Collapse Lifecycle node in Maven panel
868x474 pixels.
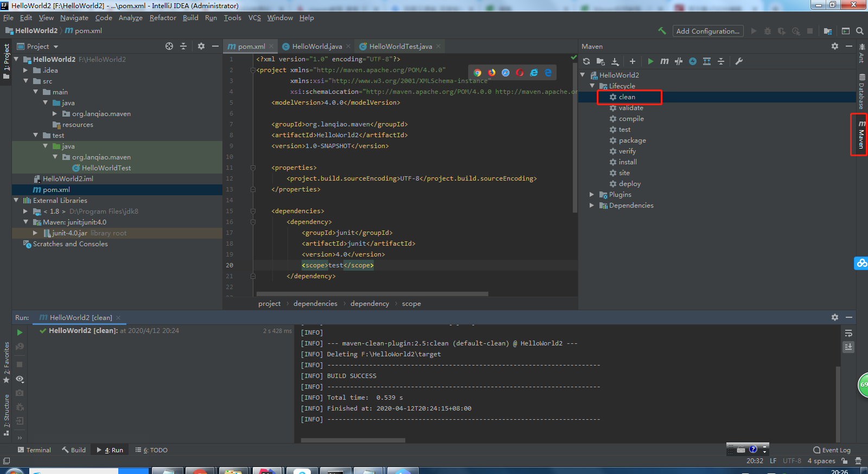tap(592, 86)
